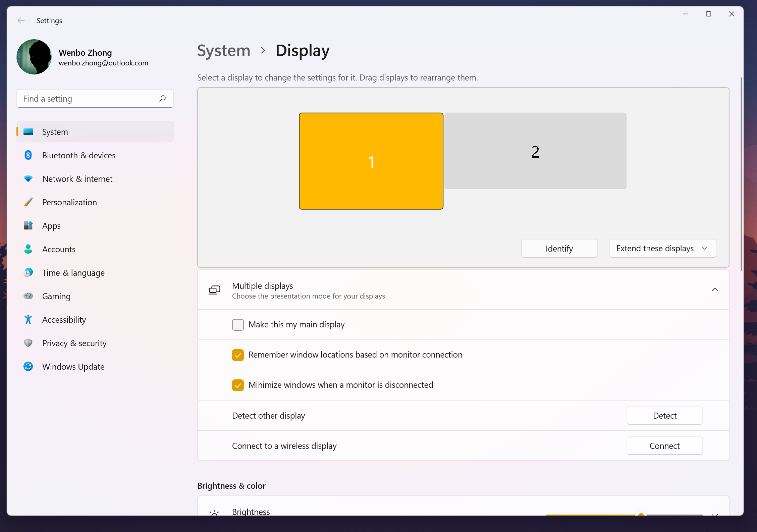Check Make this my main display

coord(238,325)
